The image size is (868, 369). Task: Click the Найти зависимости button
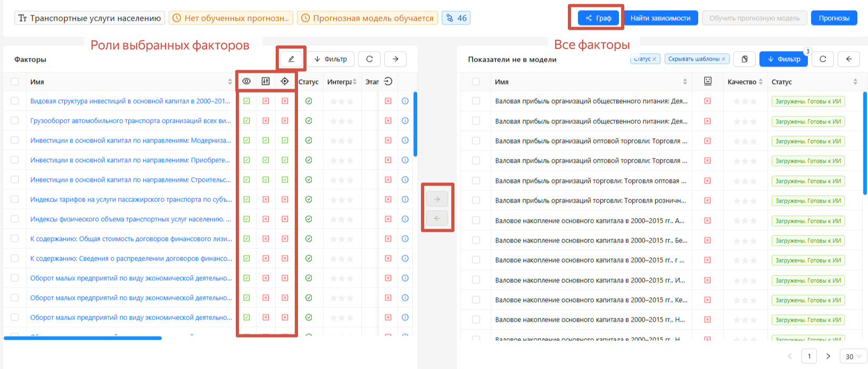660,18
